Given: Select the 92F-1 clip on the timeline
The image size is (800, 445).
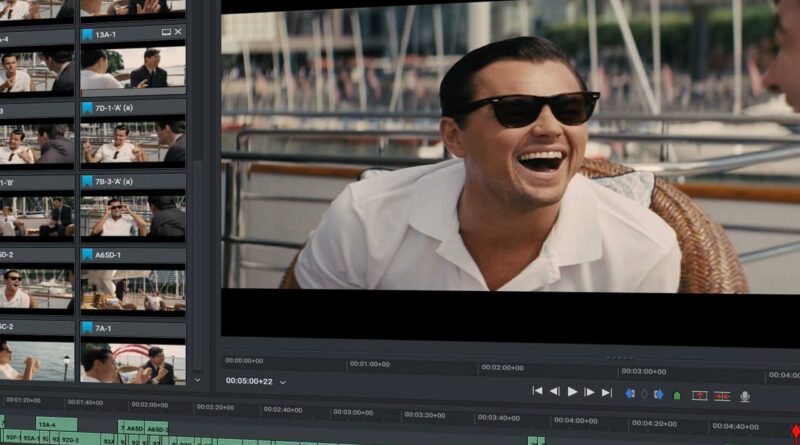Looking at the screenshot, I should point(13,437).
